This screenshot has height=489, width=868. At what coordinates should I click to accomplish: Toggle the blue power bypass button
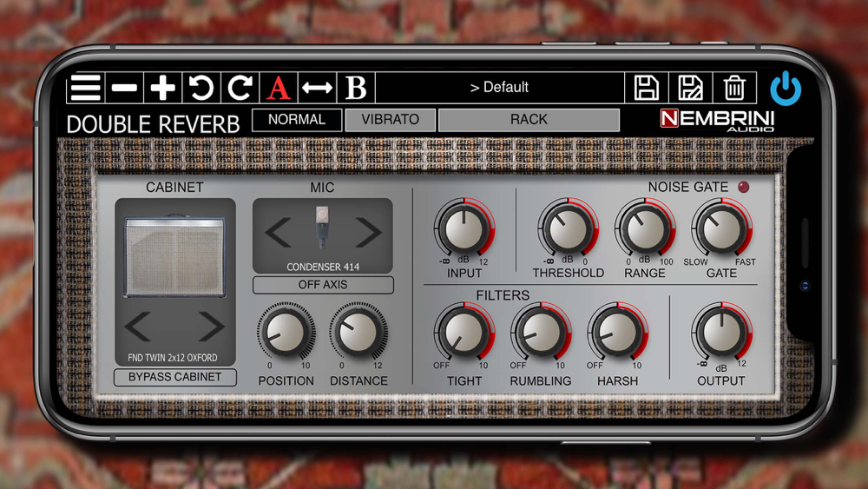coord(786,89)
